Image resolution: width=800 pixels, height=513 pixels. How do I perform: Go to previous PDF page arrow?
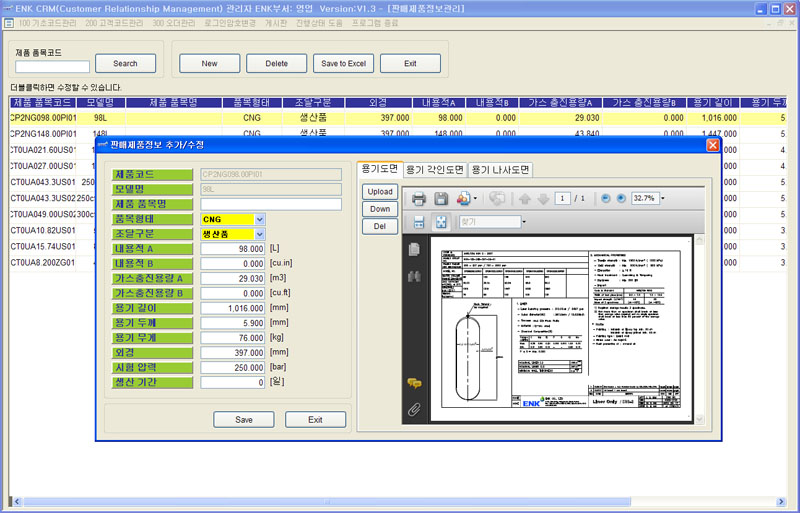click(524, 199)
